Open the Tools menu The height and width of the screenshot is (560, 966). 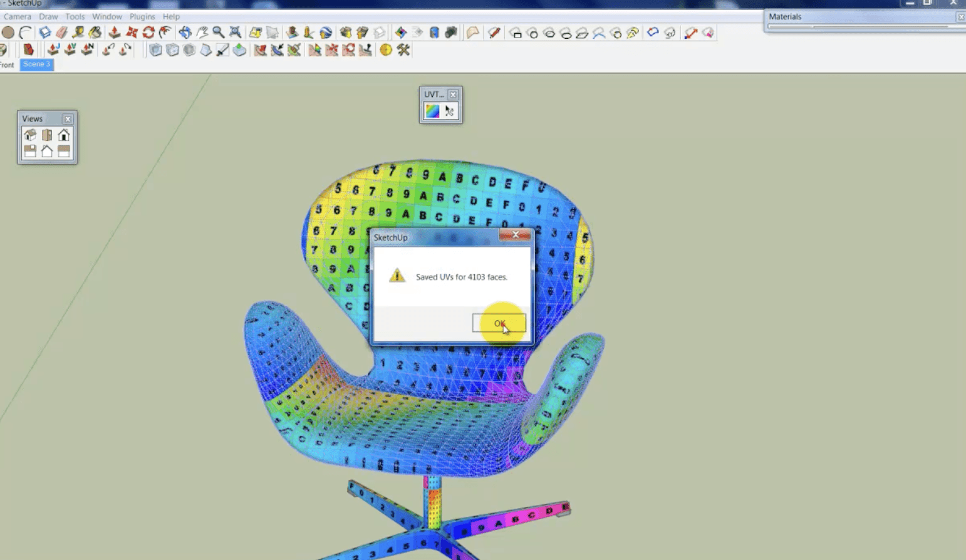(75, 16)
